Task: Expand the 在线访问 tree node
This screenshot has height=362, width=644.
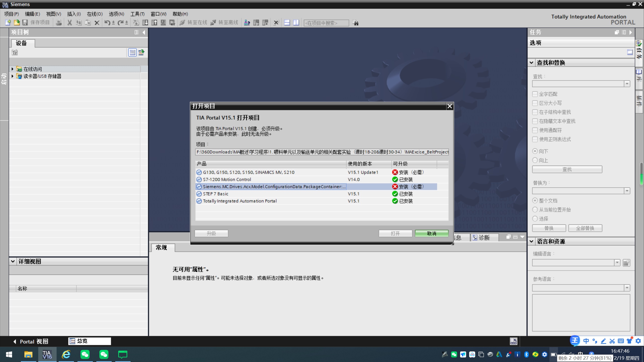Action: coord(12,69)
